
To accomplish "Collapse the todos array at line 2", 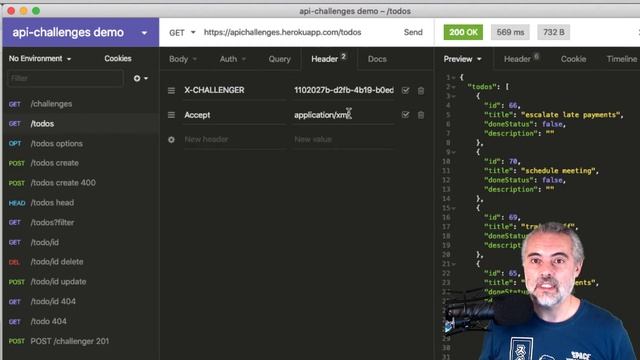I will point(453,87).
